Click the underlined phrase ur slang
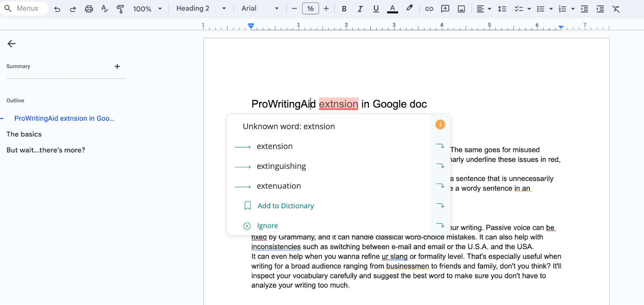This screenshot has width=644, height=305. 394,256
